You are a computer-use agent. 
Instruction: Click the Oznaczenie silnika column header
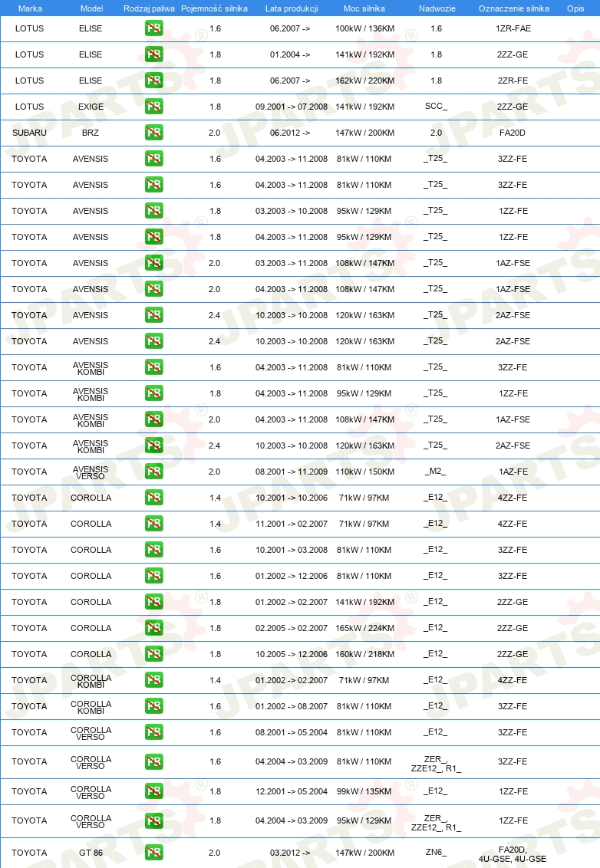click(x=514, y=8)
